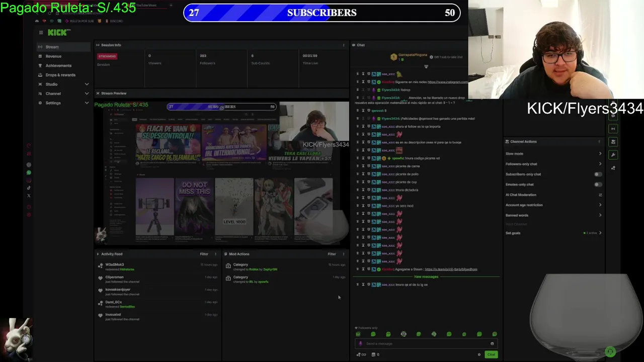The height and width of the screenshot is (362, 644).
Task: Open the hamburger menu beside the Kick logo
Action: 41,32
